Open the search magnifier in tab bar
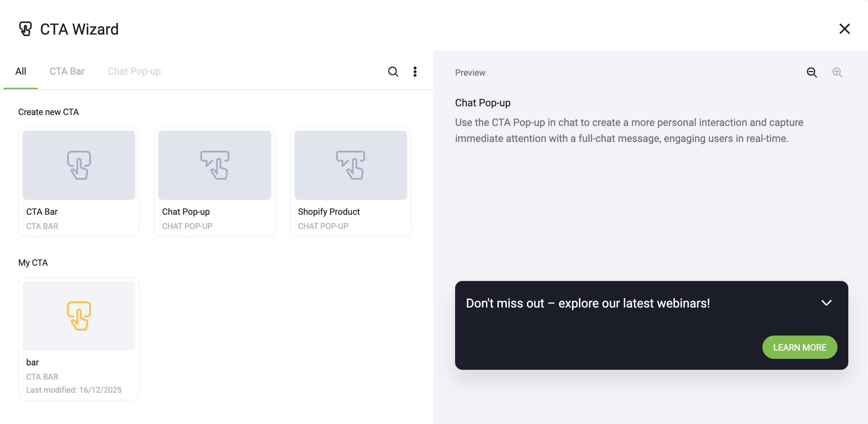The height and width of the screenshot is (424, 868). click(393, 72)
